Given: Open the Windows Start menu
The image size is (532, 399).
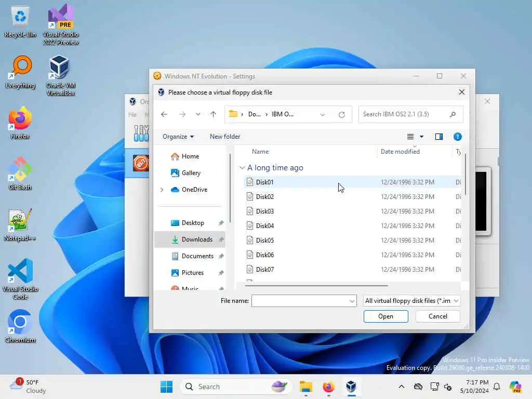Looking at the screenshot, I should 166,387.
